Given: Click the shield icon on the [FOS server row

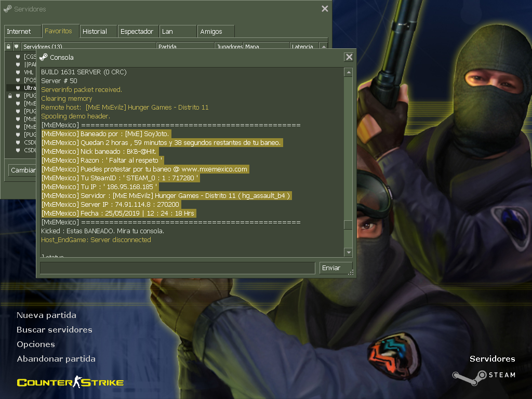Looking at the screenshot, I should tap(18, 79).
